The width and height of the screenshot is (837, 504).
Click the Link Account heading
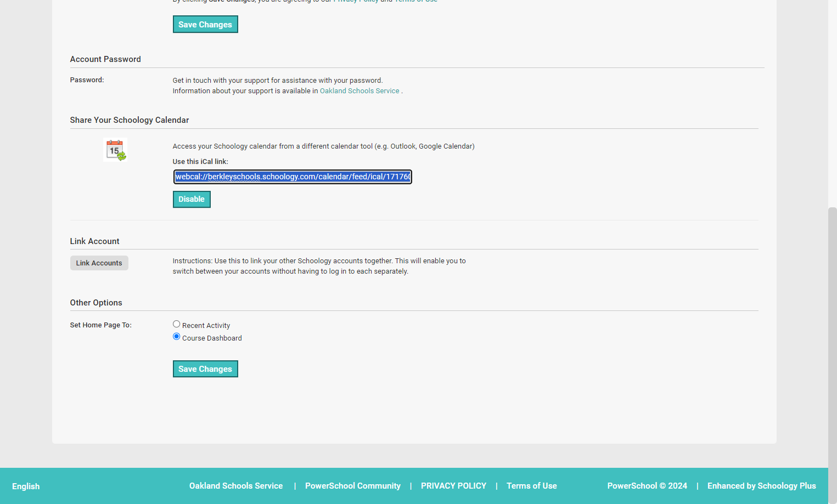click(94, 241)
